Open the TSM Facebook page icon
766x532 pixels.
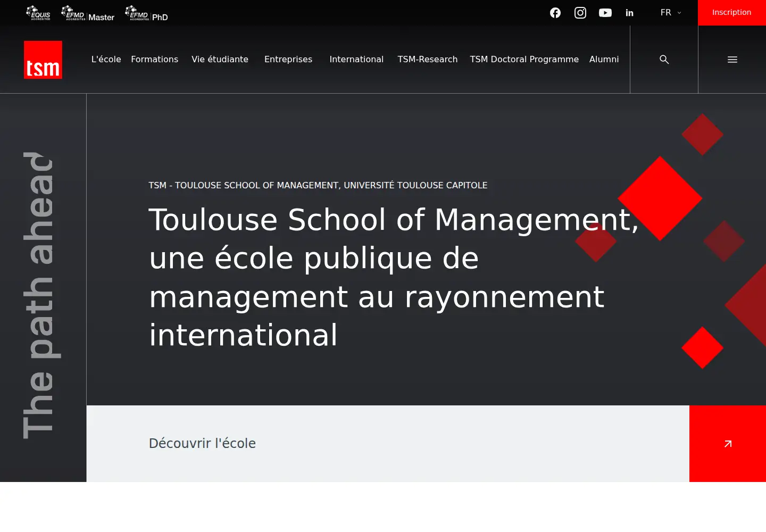(x=555, y=13)
